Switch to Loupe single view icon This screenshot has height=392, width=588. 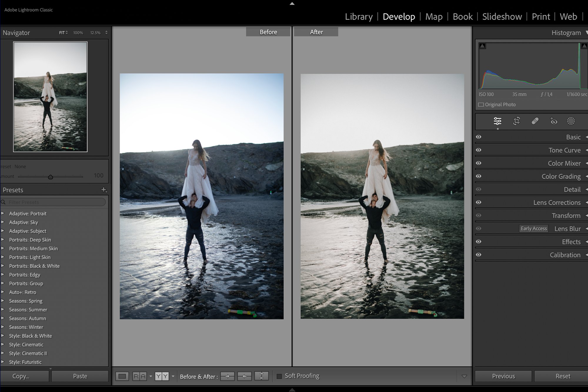point(122,376)
